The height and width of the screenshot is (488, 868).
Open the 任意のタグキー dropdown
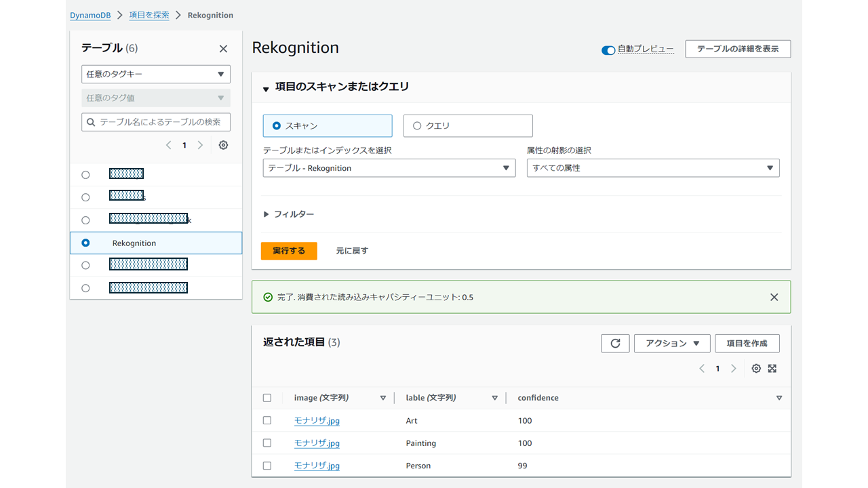tap(156, 74)
